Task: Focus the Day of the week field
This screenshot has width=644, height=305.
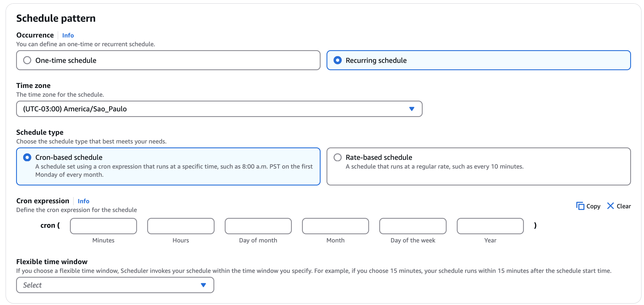Action: coord(413,226)
